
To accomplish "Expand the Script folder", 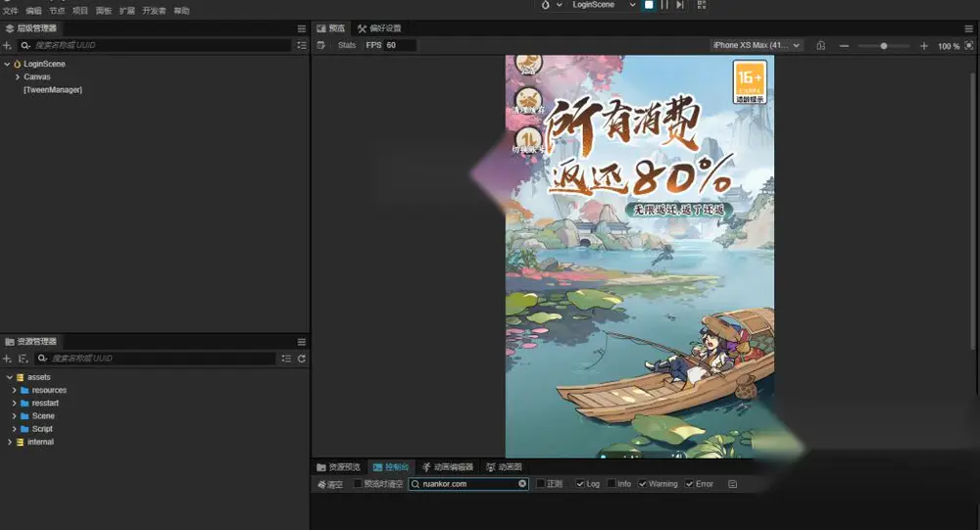I will [x=15, y=429].
